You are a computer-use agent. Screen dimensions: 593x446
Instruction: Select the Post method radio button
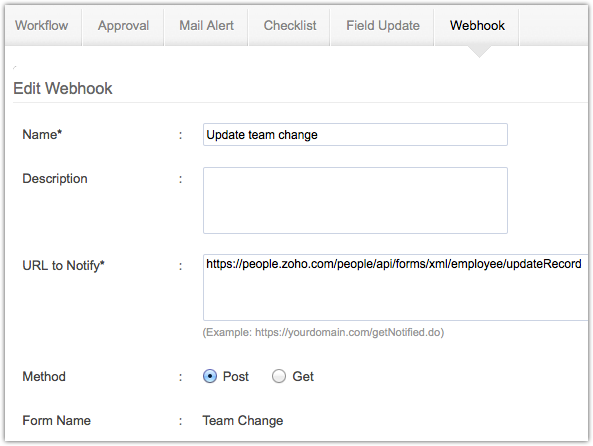[210, 376]
